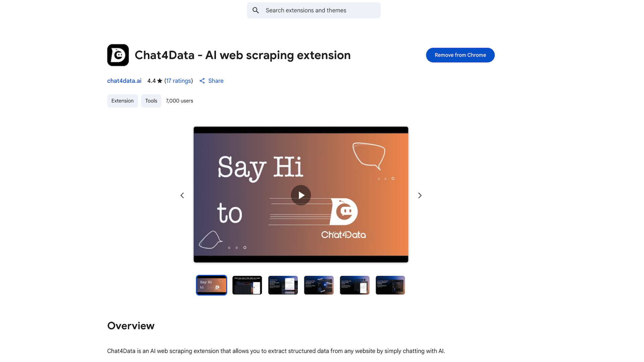This screenshot has width=644, height=362.
Task: Select the first Say Hi thumbnail
Action: [x=211, y=285]
